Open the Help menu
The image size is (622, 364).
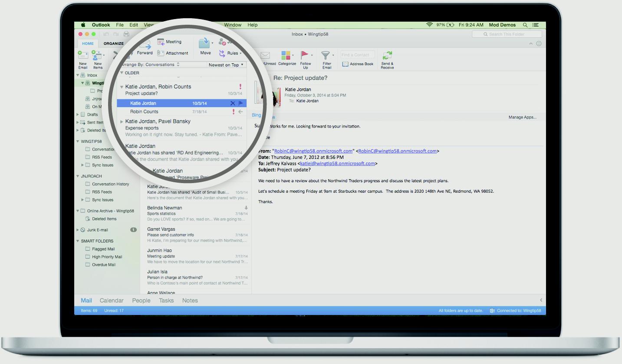(x=253, y=25)
